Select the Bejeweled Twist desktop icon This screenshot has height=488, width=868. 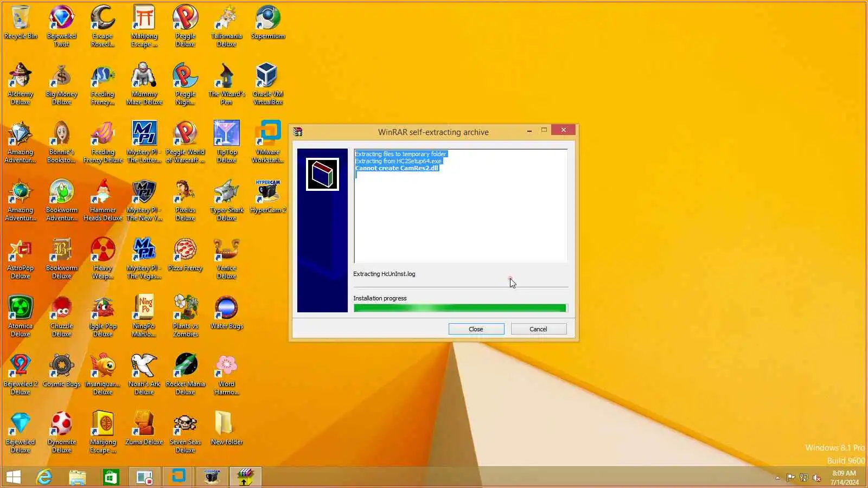point(62,26)
